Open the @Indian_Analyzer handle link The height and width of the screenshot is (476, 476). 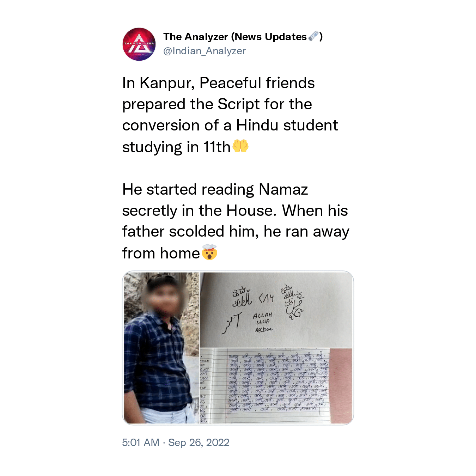point(204,51)
